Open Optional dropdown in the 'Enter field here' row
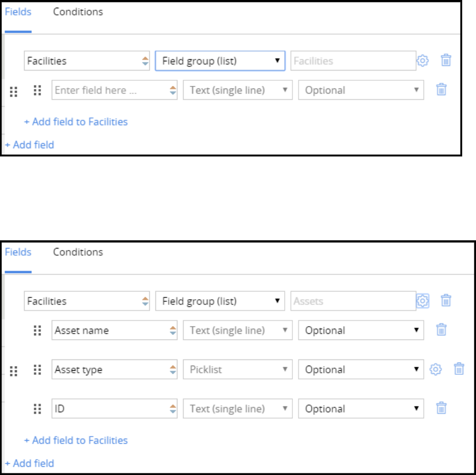 361,90
